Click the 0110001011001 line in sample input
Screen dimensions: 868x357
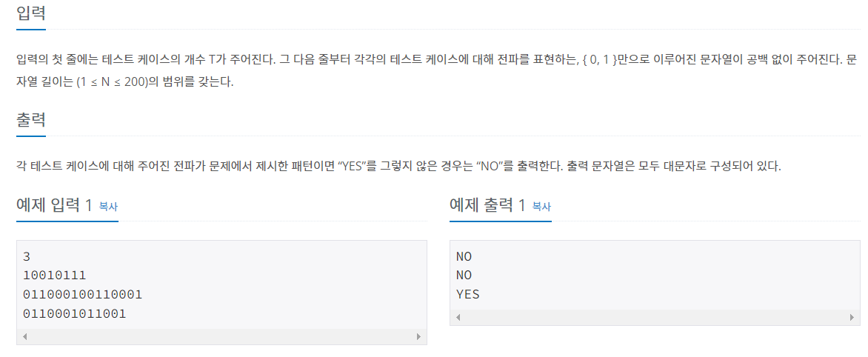pyautogui.click(x=75, y=314)
